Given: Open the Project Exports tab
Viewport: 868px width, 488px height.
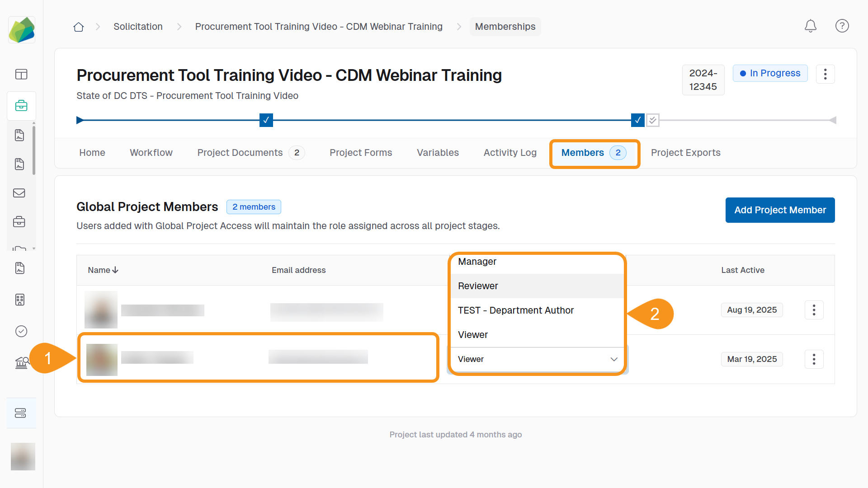Looking at the screenshot, I should click(685, 153).
